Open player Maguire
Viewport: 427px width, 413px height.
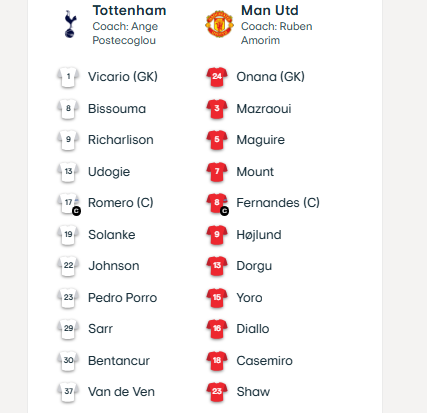click(261, 140)
